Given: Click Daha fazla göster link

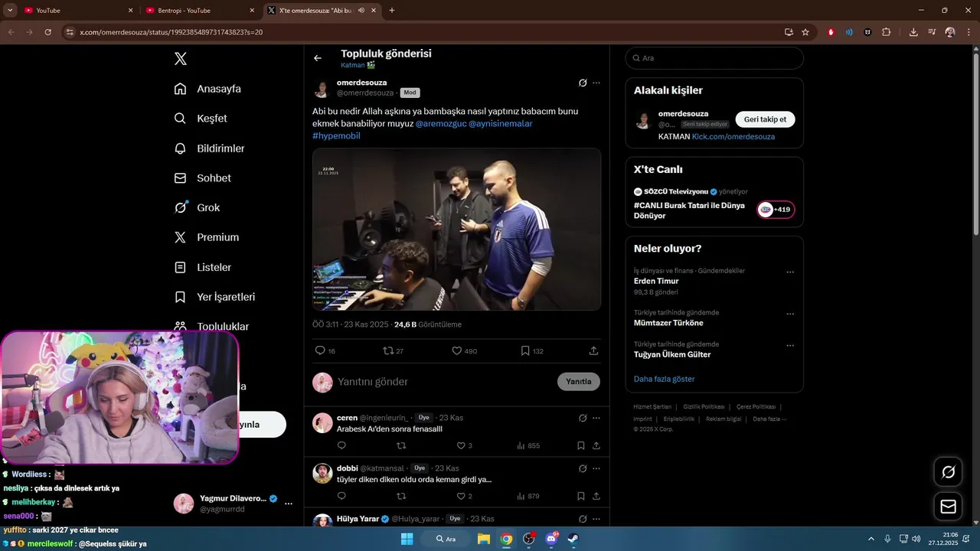Looking at the screenshot, I should [x=664, y=379].
